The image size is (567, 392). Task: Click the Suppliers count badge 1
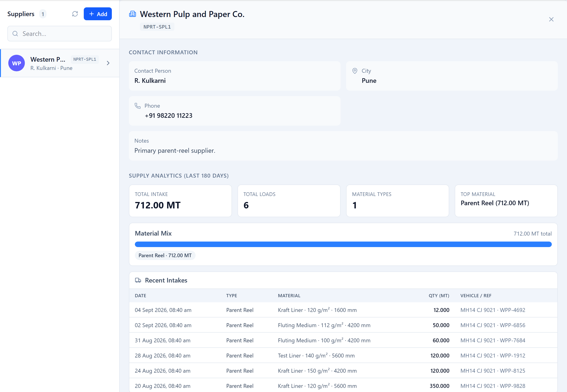click(x=43, y=14)
